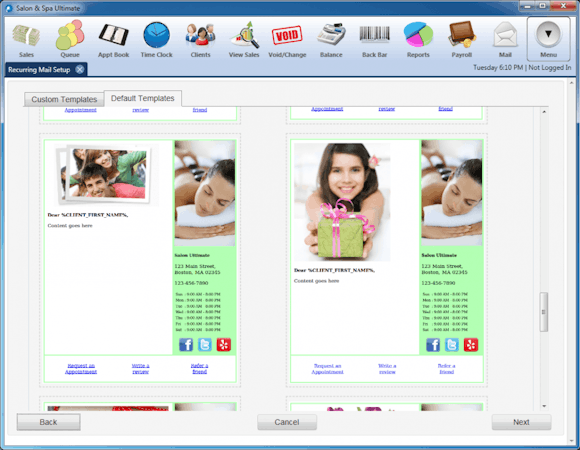Select the Recurring Mail Setup tab
Image resolution: width=580 pixels, height=450 pixels.
tap(39, 70)
